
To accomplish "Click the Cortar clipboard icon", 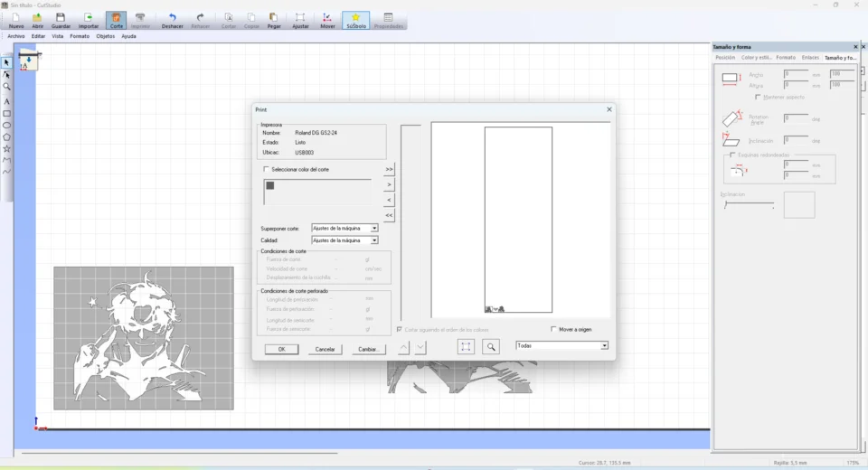I will pos(229,21).
